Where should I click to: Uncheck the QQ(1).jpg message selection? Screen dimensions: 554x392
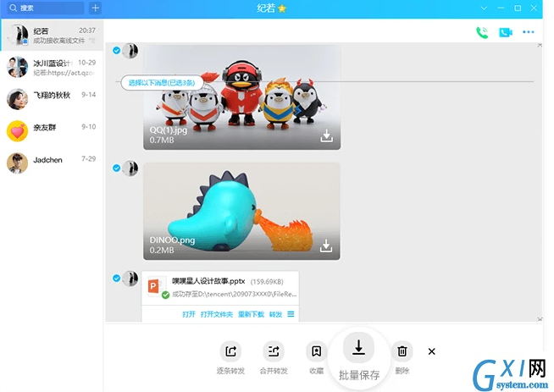(x=116, y=51)
